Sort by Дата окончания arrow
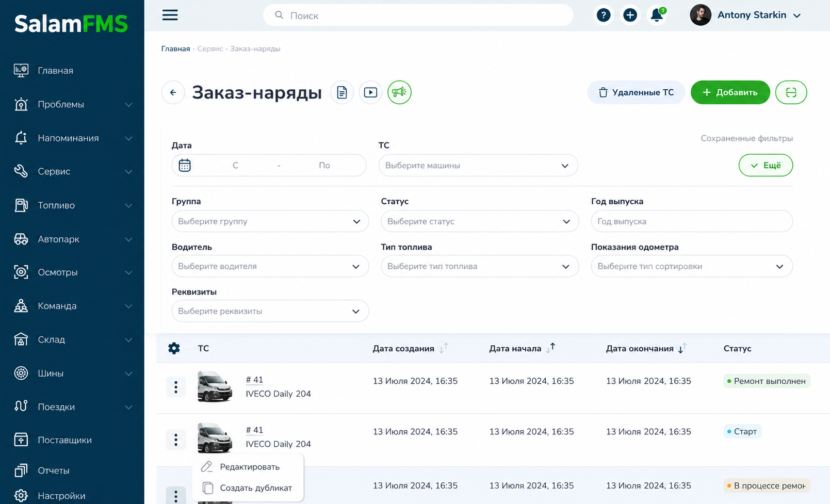 point(682,348)
